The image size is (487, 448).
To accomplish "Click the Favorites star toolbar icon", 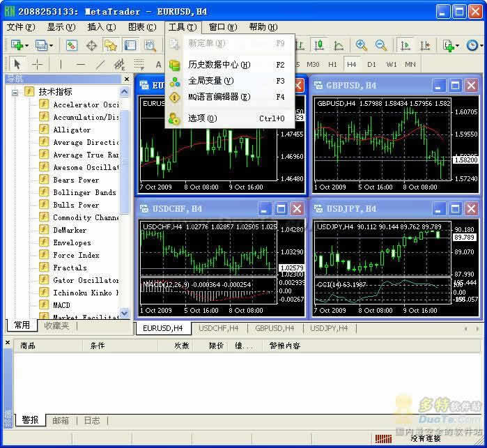I will tap(111, 45).
